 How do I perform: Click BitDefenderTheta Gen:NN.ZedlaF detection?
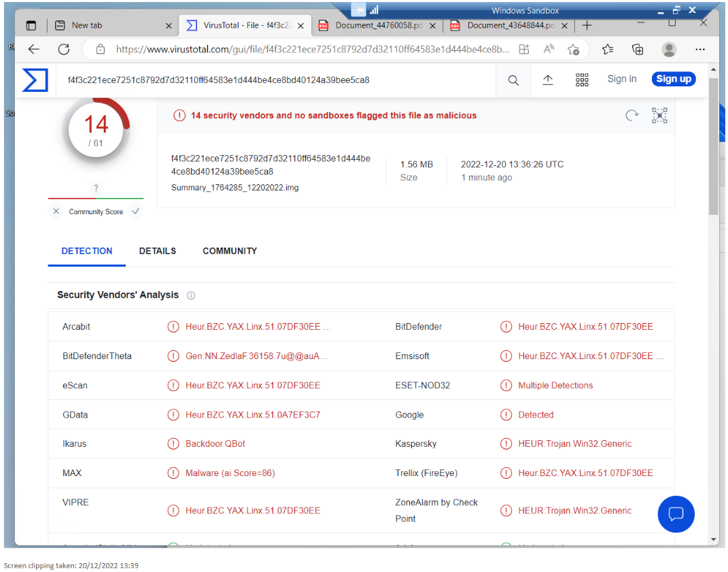point(257,356)
